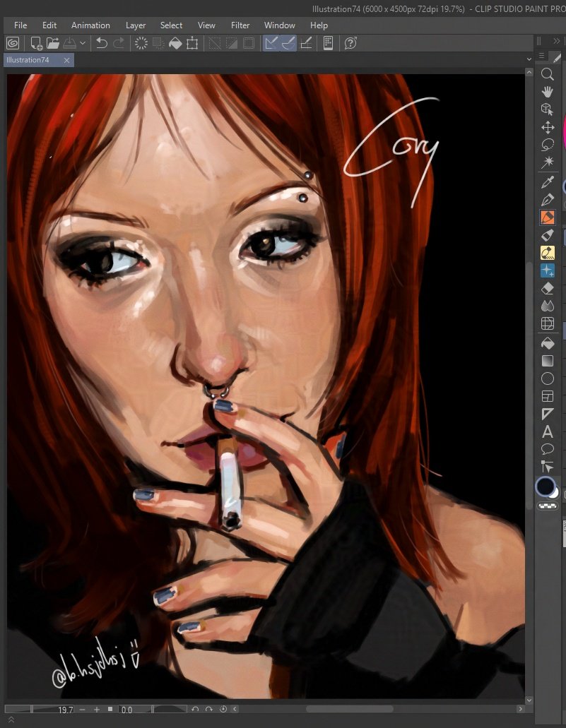The height and width of the screenshot is (728, 566).
Task: Close the Illustration74 tab
Action: [x=66, y=60]
